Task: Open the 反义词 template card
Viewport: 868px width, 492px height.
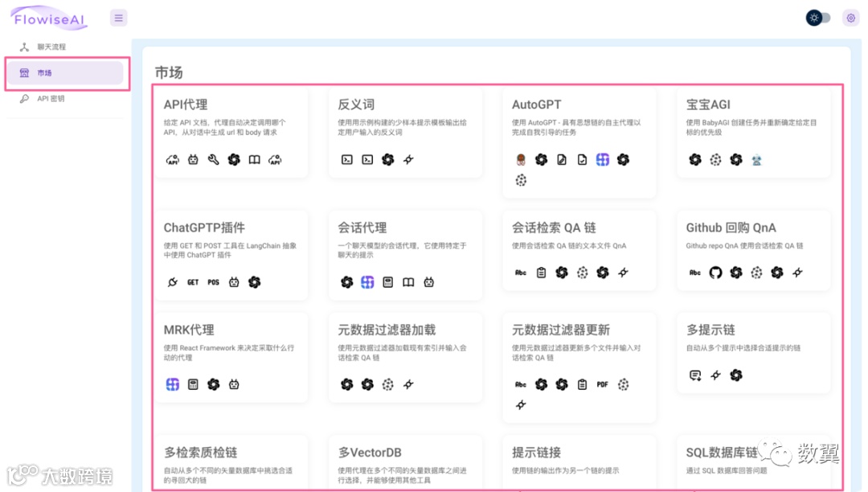Action: [405, 133]
